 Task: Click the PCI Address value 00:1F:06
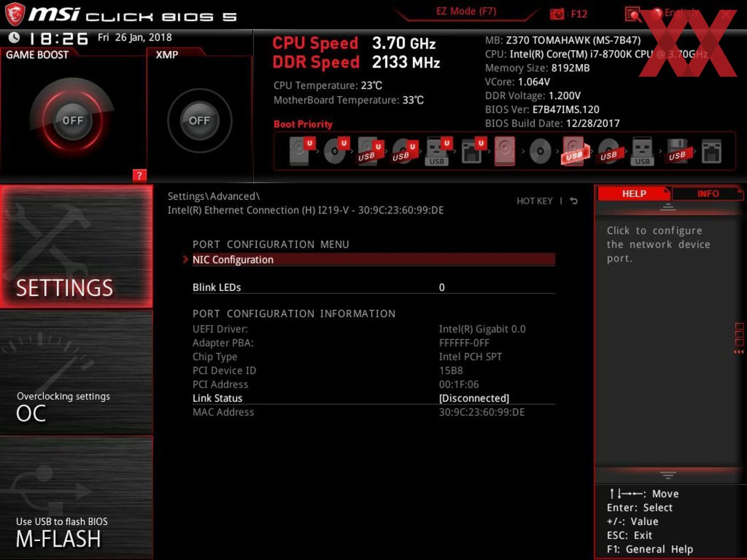point(459,384)
